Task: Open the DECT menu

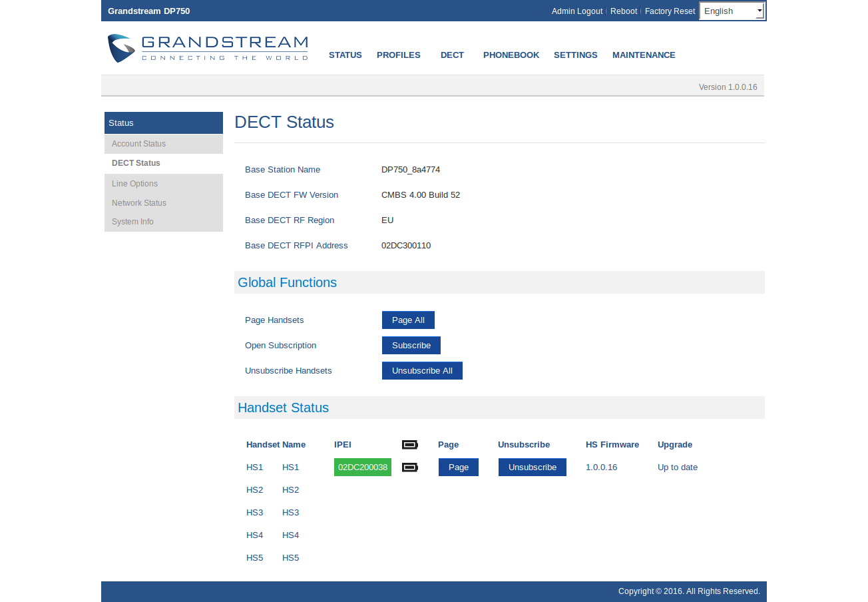Action: click(452, 55)
